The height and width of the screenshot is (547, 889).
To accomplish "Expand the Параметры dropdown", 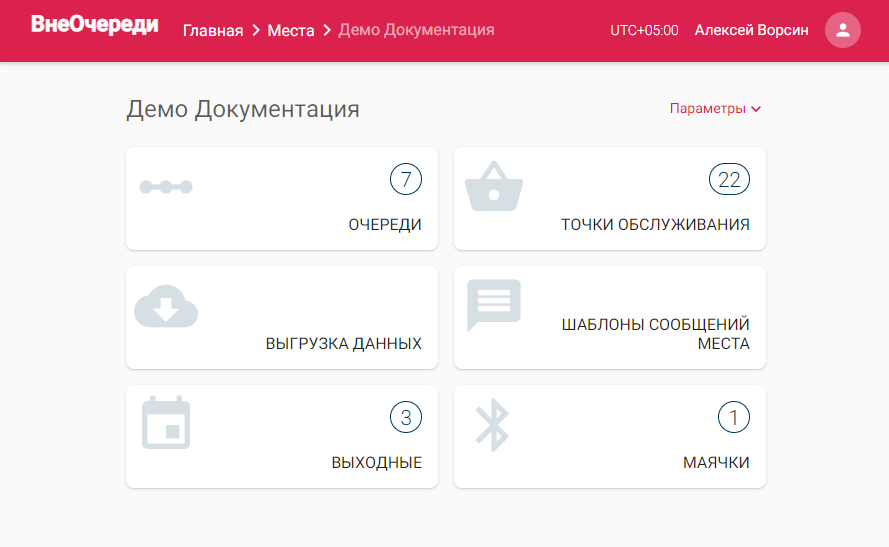I will pyautogui.click(x=715, y=108).
